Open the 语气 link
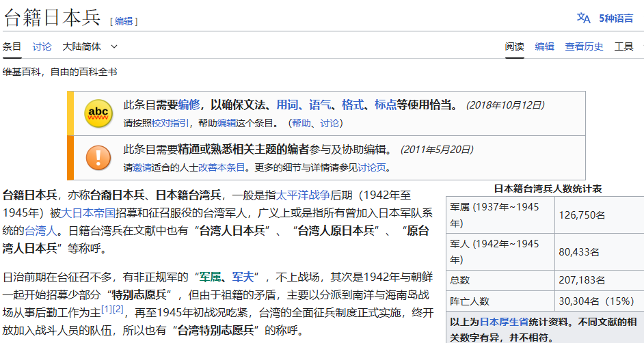 tap(320, 105)
